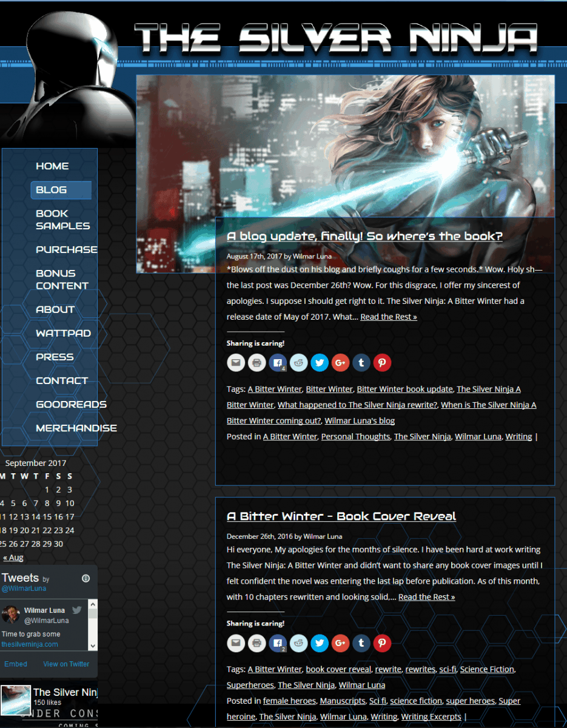Viewport: 567px width, 728px height.
Task: Print the Book Cover Reveal post
Action: coord(257,643)
